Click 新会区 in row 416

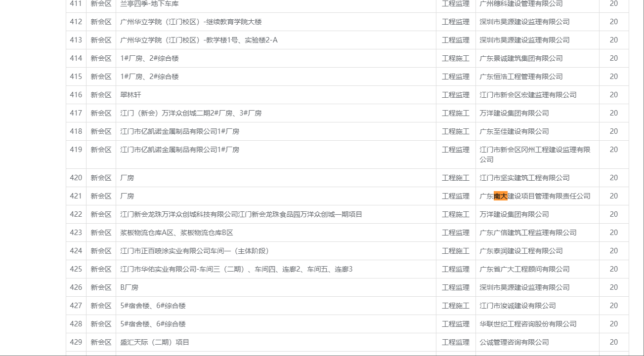(101, 95)
